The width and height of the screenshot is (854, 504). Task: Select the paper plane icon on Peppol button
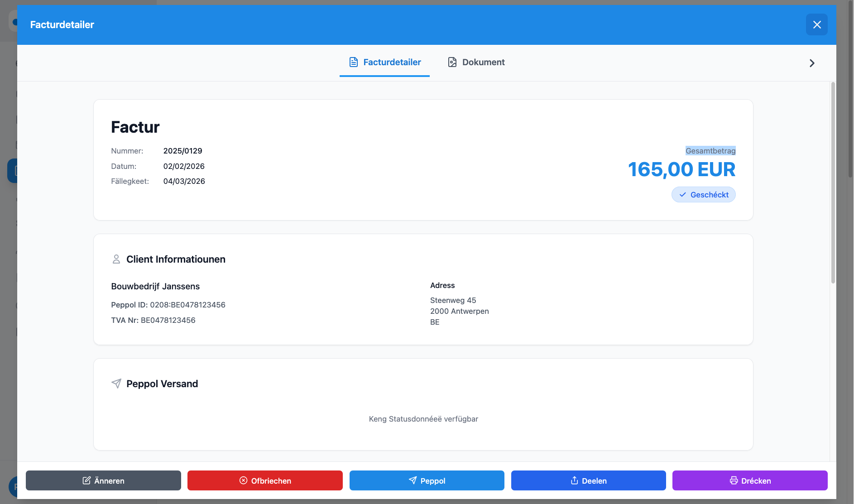(413, 480)
